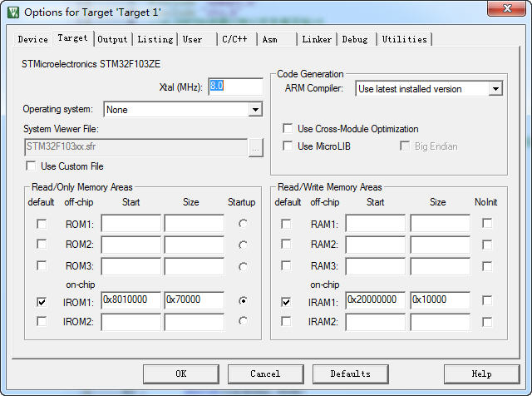
Task: Enable Use Cross-Module Optimization
Action: [288, 128]
